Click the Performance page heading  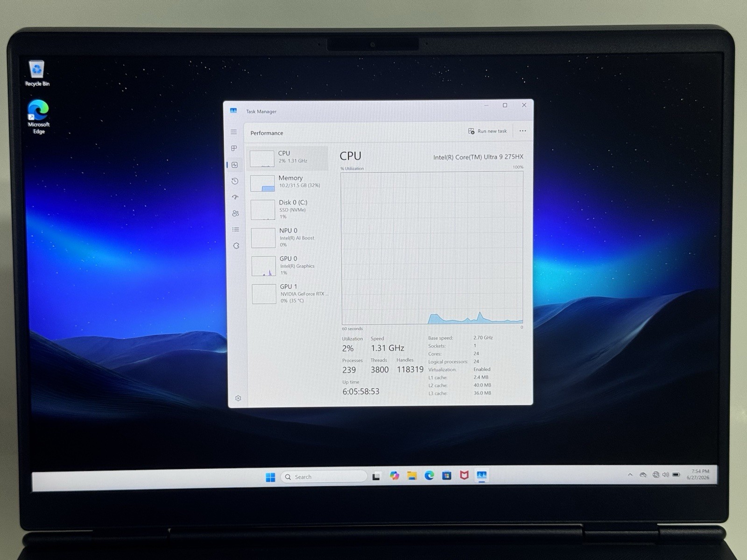coord(267,133)
